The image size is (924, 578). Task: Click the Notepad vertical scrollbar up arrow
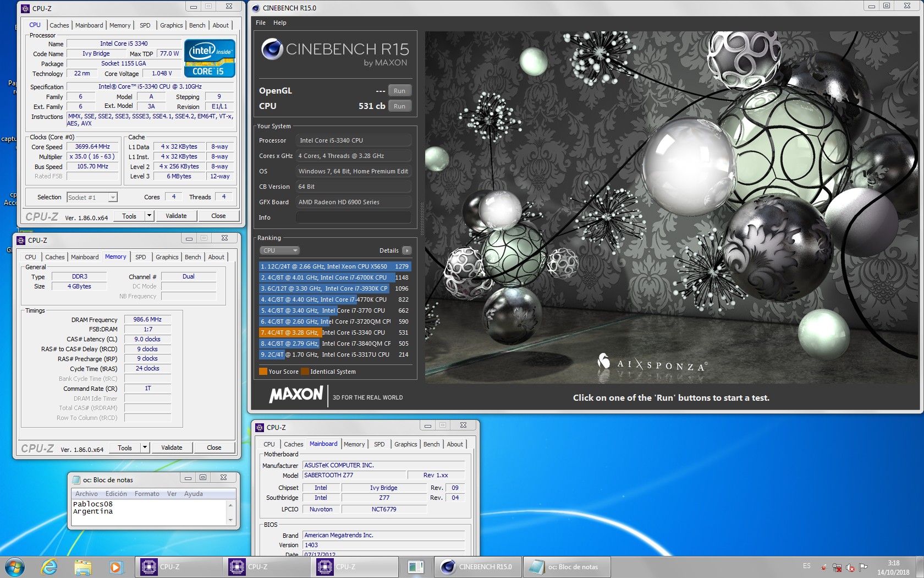pyautogui.click(x=231, y=504)
